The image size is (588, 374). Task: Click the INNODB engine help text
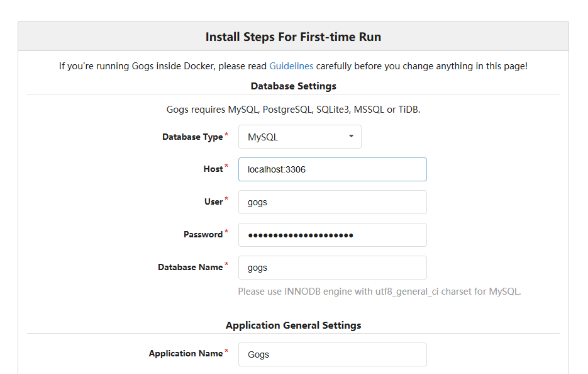(379, 292)
